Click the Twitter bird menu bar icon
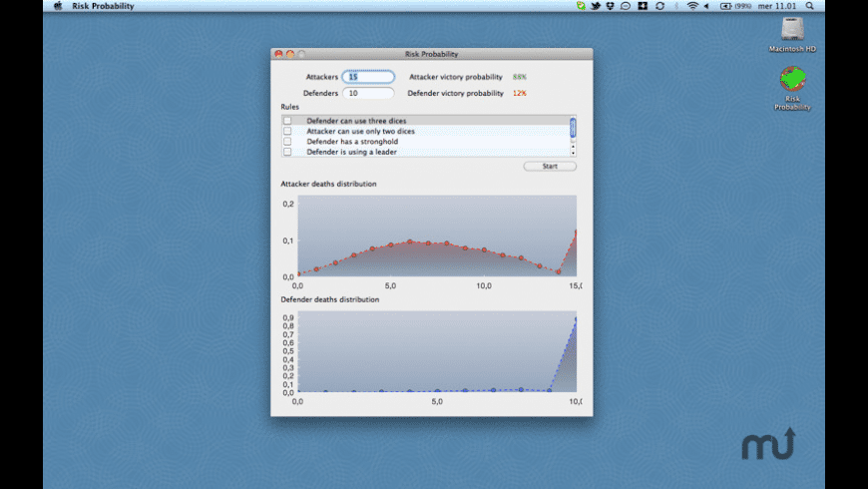 [x=596, y=6]
